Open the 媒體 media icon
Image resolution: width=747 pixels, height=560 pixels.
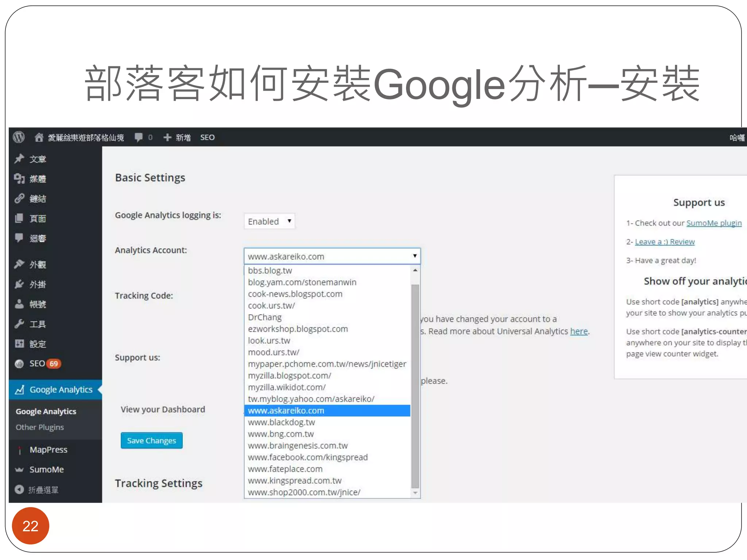[x=19, y=178]
